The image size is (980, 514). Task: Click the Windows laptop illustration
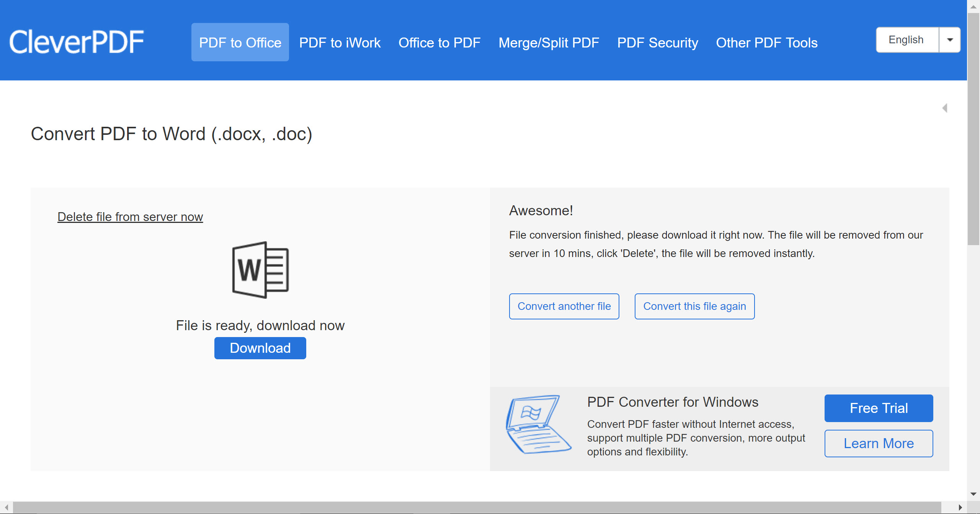pyautogui.click(x=539, y=424)
